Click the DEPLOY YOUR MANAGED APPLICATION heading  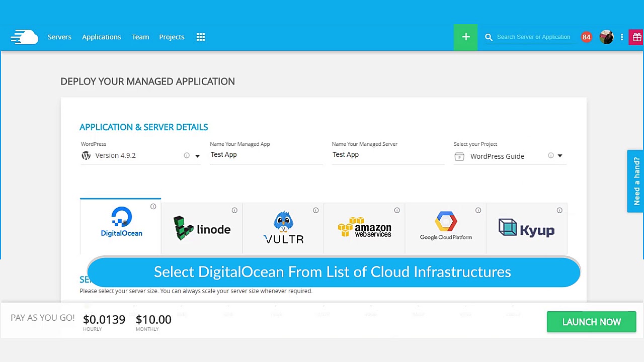(147, 81)
